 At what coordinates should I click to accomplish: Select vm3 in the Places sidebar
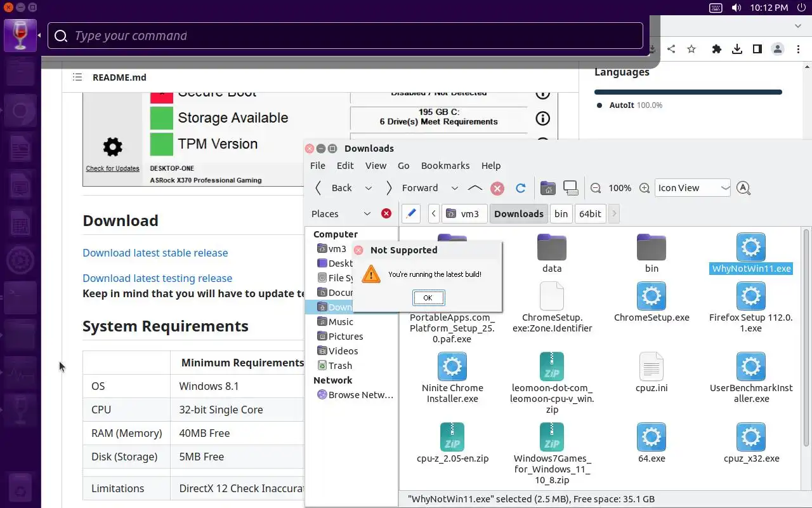pos(332,249)
